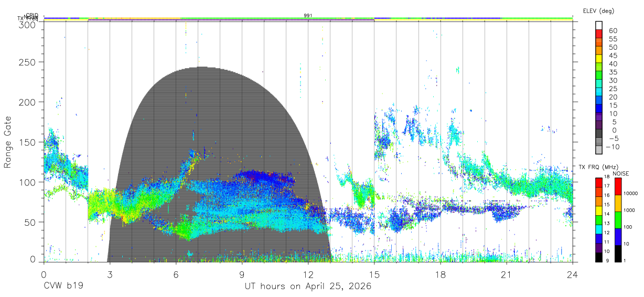The width and height of the screenshot is (644, 297).
Task: Click the x-axis tick label "0" under the plot
Action: click(x=44, y=274)
